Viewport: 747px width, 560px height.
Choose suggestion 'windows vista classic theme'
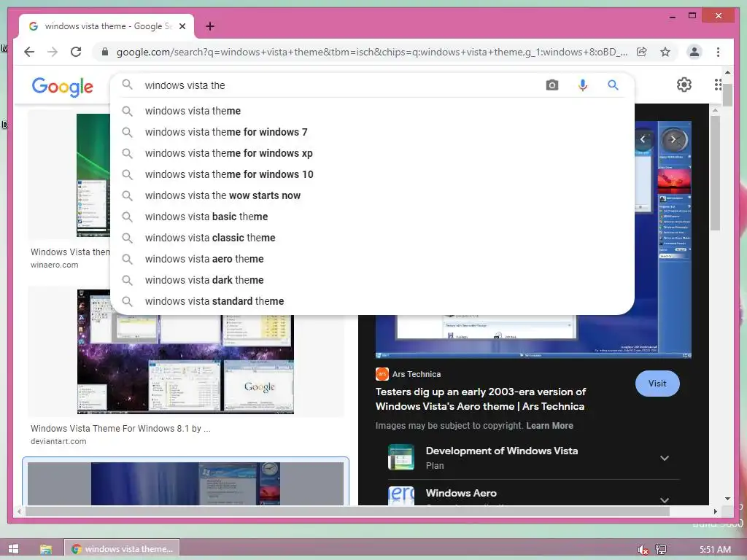[372, 238]
